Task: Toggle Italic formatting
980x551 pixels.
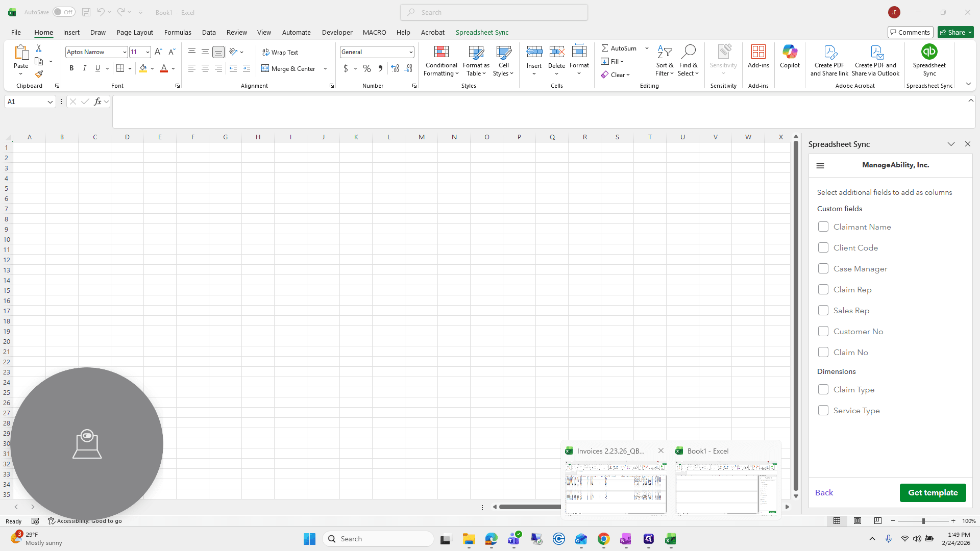Action: tap(85, 68)
